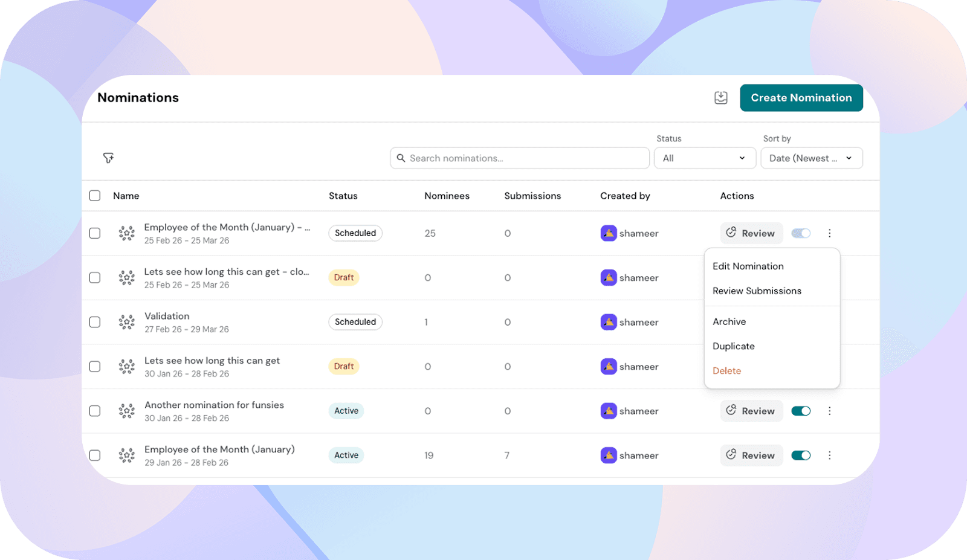Click the search magnifier icon
This screenshot has height=560, width=967.
point(401,158)
